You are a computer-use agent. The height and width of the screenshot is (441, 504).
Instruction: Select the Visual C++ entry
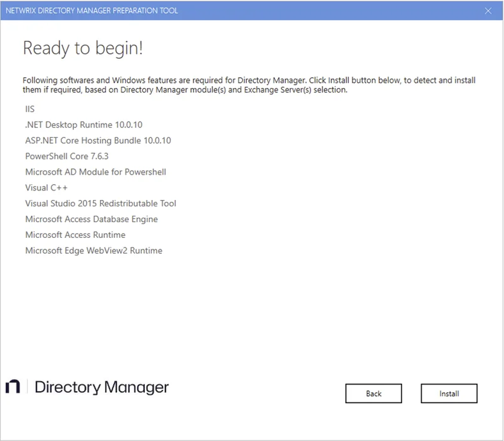tap(46, 188)
